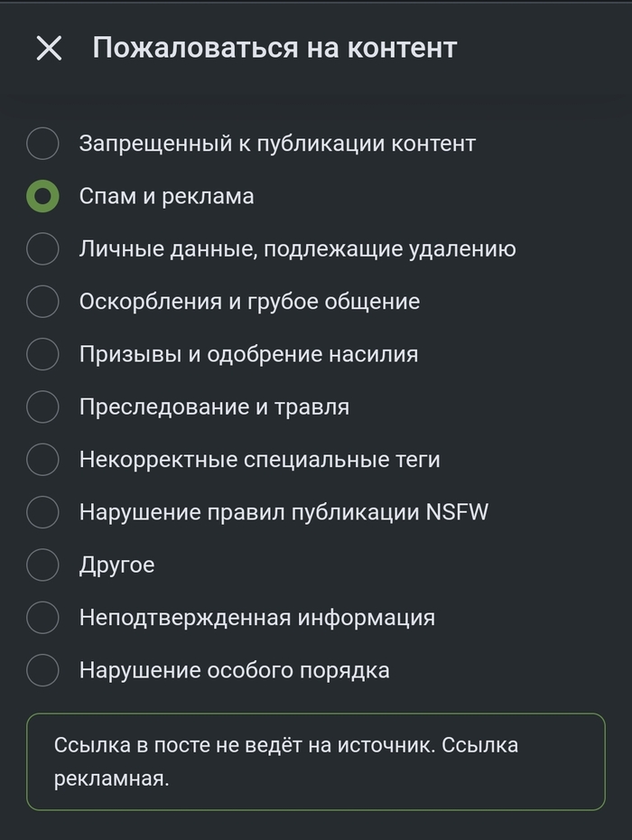632x840 pixels.
Task: Select 'Нарушение правил публикации NSFW' radio
Action: (42, 512)
